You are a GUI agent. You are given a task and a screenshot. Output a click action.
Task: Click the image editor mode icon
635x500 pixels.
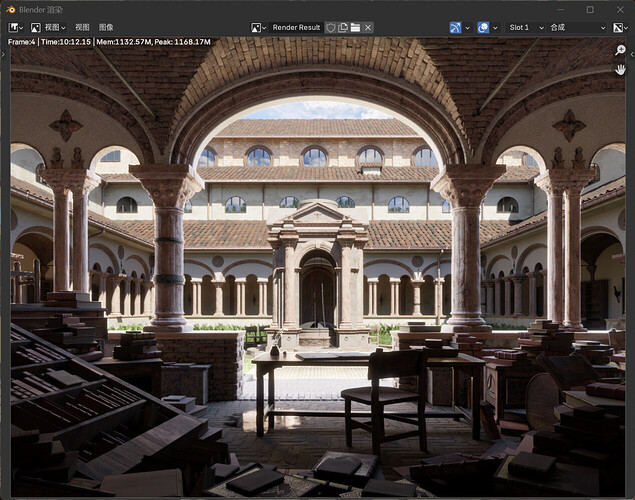click(x=35, y=27)
